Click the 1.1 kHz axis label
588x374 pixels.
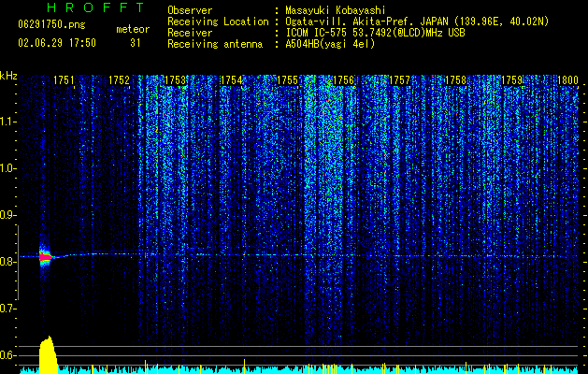pyautogui.click(x=8, y=122)
